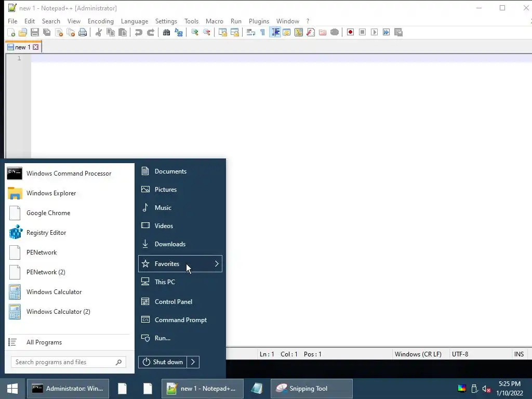The width and height of the screenshot is (532, 399).
Task: Open Windows Calculator (2) entry
Action: pos(69,312)
